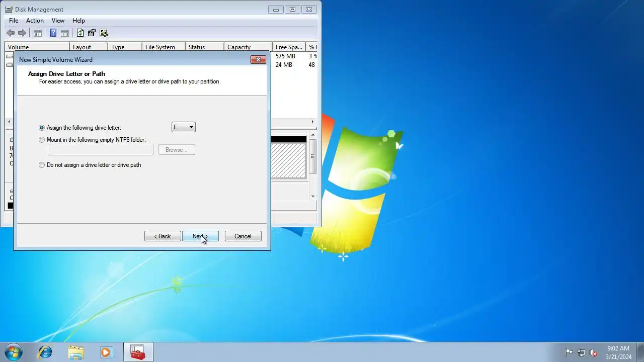Click the Type column header
This screenshot has width=644, height=362.
(x=125, y=47)
